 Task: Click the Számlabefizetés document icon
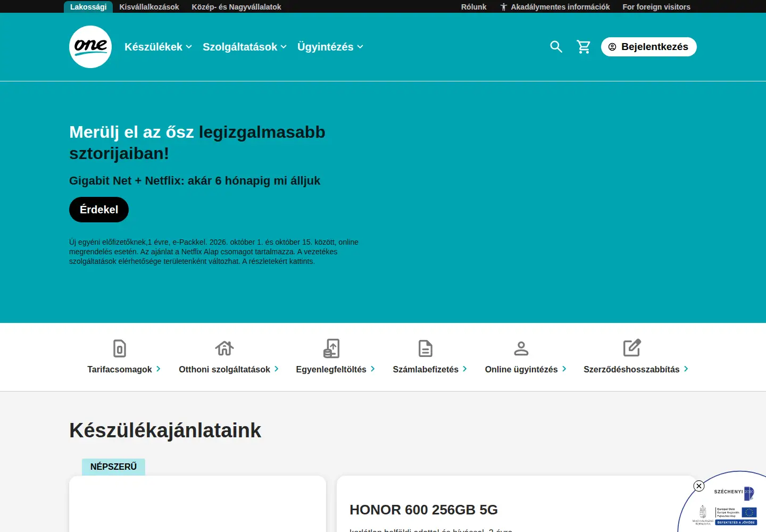coord(426,348)
